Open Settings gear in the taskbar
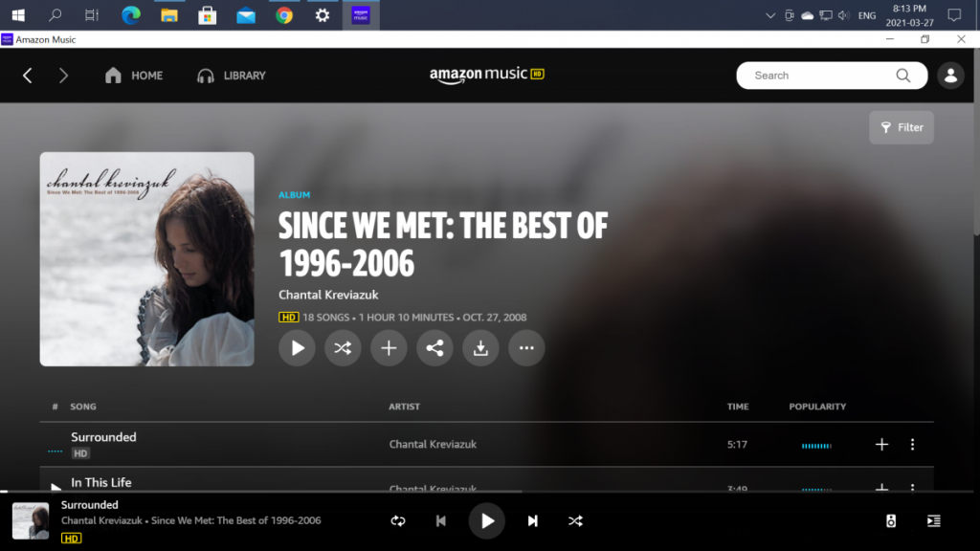This screenshot has height=551, width=980. [323, 15]
